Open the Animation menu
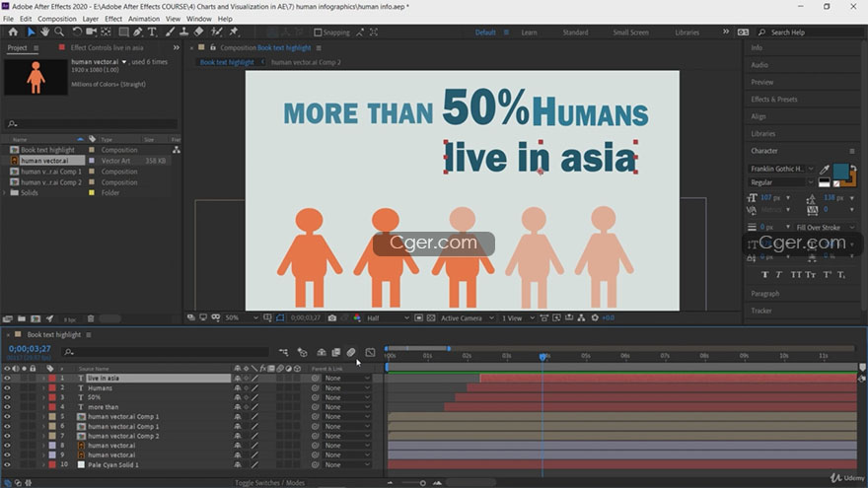 click(144, 19)
